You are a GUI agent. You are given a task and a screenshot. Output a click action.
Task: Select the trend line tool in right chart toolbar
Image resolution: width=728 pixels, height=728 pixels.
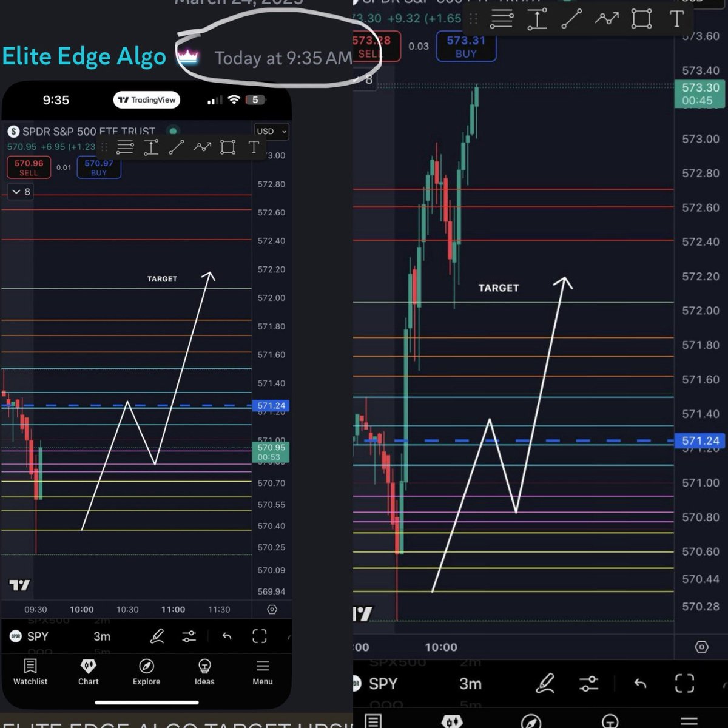(x=571, y=19)
